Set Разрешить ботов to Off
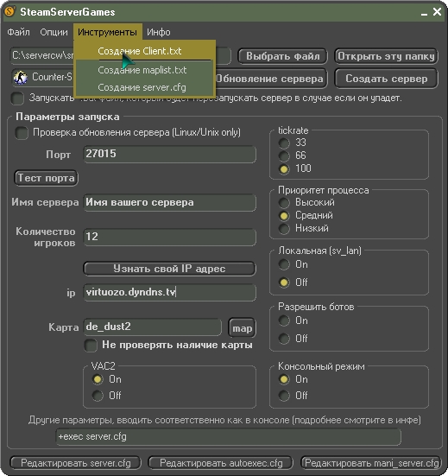The image size is (448, 476). point(284,339)
